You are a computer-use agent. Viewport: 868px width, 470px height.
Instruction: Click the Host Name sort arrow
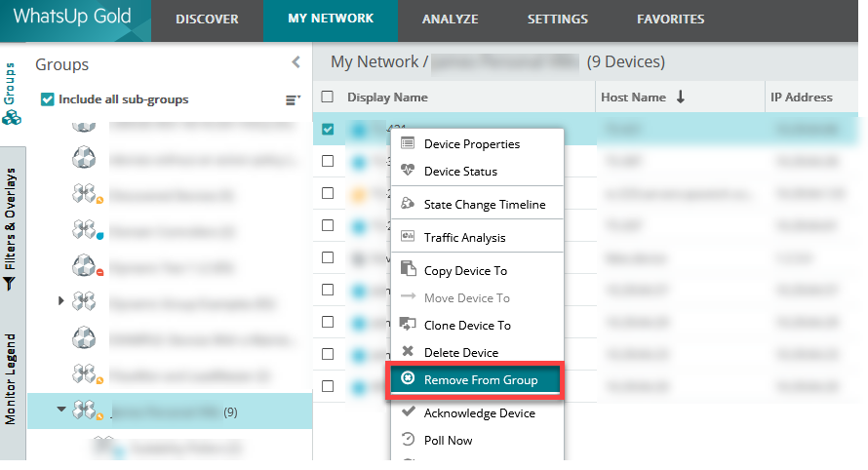click(681, 98)
